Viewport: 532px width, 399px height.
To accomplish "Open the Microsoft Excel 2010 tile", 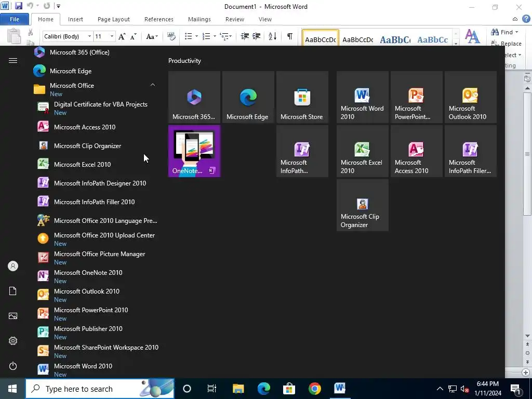I will click(362, 151).
